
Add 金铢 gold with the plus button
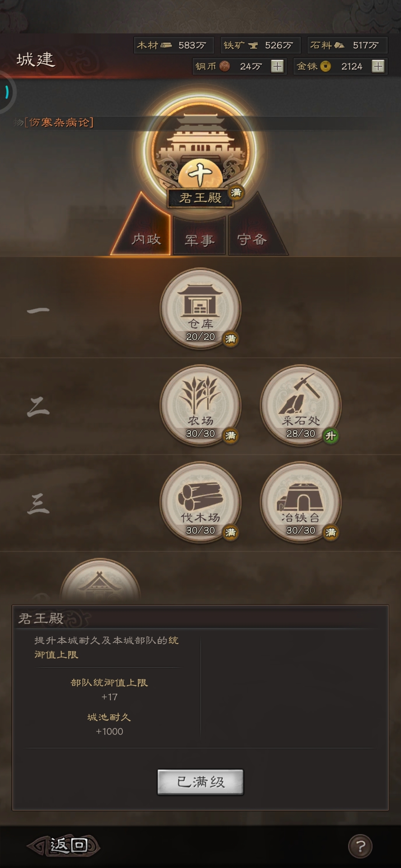tap(378, 66)
